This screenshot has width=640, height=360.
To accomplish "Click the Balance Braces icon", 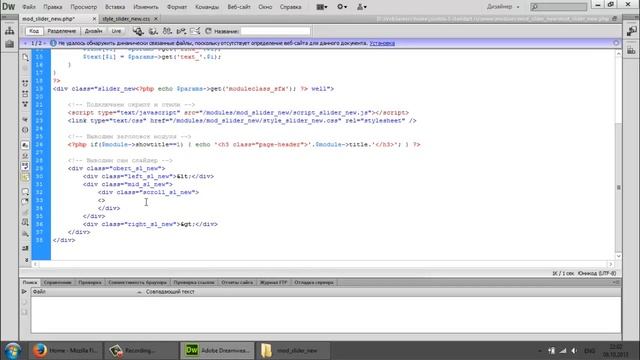I will (25, 130).
